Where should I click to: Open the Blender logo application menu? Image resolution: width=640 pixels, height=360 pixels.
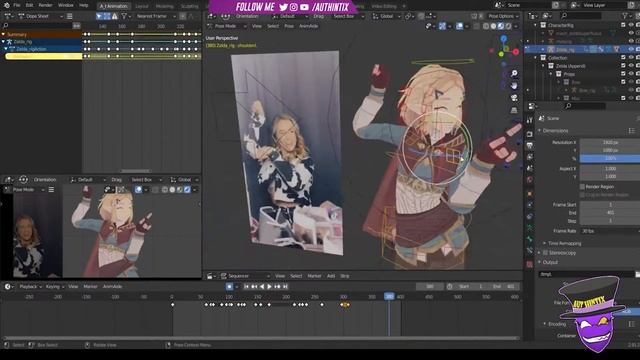point(7,5)
